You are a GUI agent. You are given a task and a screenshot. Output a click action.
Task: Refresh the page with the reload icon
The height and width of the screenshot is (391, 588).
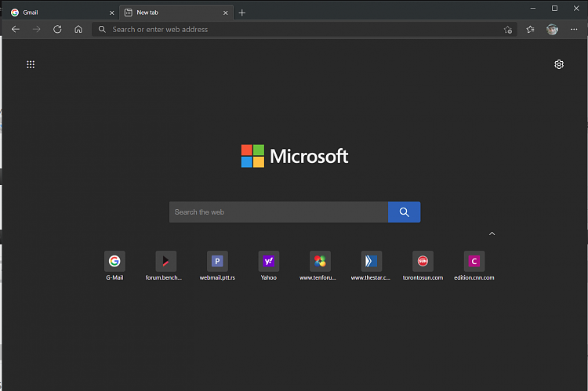pyautogui.click(x=57, y=29)
